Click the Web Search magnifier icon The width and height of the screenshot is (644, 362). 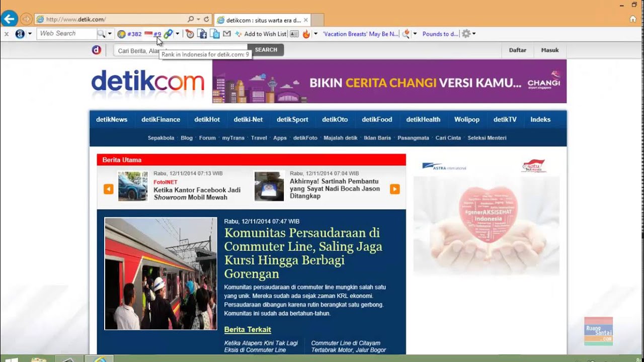pos(101,34)
